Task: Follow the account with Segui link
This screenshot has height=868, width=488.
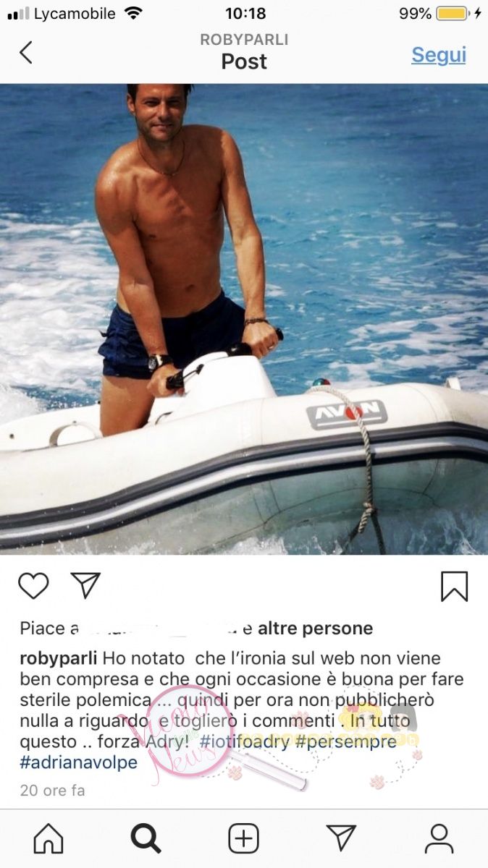Action: pos(439,55)
